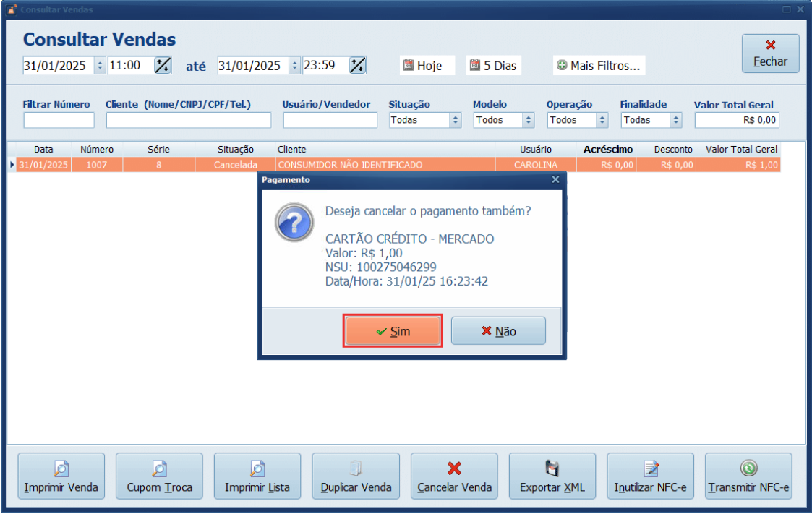Confirm payment cancellation with Sim
This screenshot has width=812, height=514.
tap(393, 331)
